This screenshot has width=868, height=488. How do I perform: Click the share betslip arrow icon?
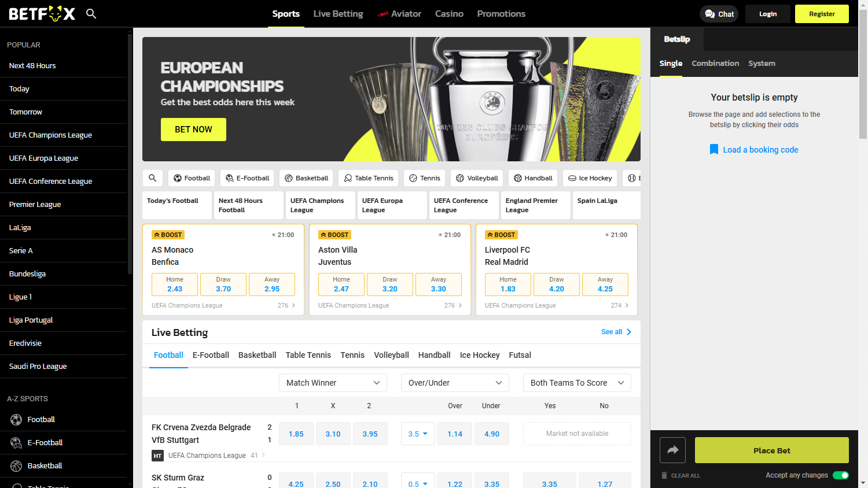[x=672, y=450]
